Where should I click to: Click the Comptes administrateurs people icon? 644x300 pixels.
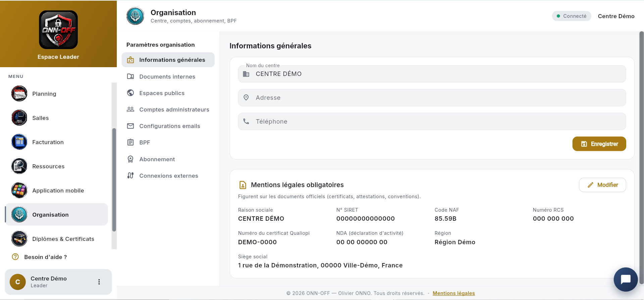click(x=131, y=110)
